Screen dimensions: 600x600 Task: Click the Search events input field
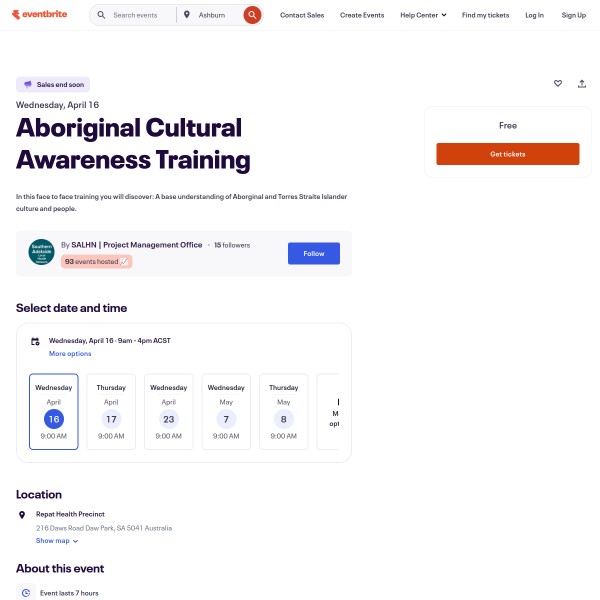(x=138, y=15)
